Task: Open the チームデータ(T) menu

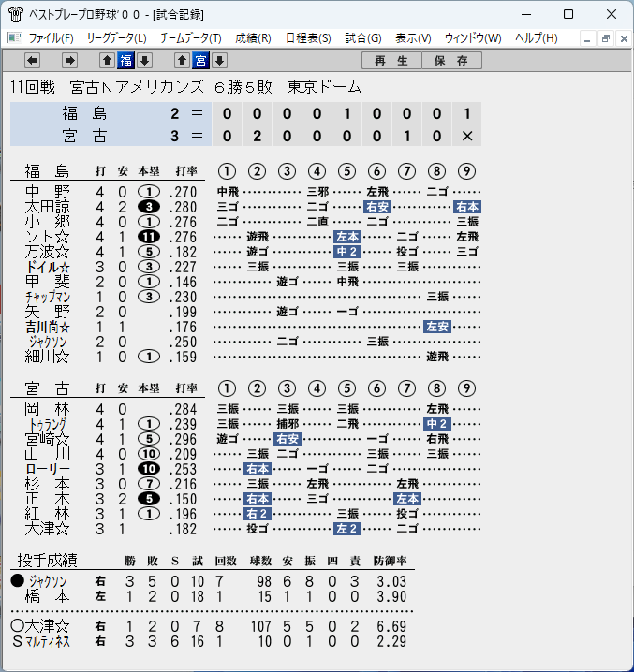Action: 191,38
